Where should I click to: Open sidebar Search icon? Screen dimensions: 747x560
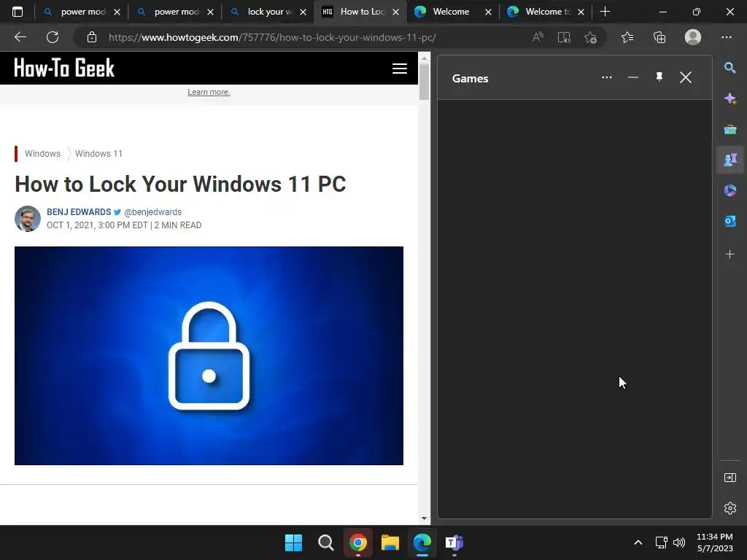tap(729, 68)
